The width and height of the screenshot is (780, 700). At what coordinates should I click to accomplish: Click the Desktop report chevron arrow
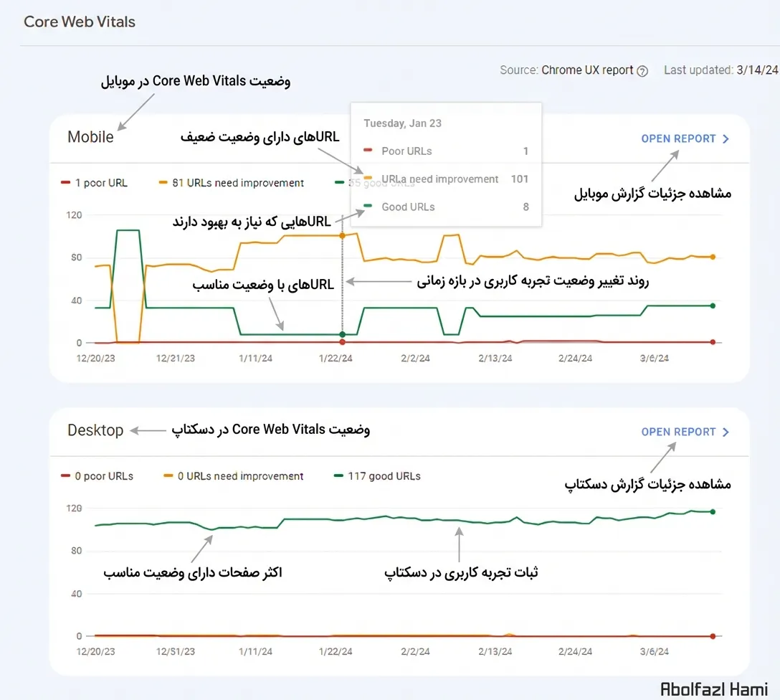(x=726, y=432)
